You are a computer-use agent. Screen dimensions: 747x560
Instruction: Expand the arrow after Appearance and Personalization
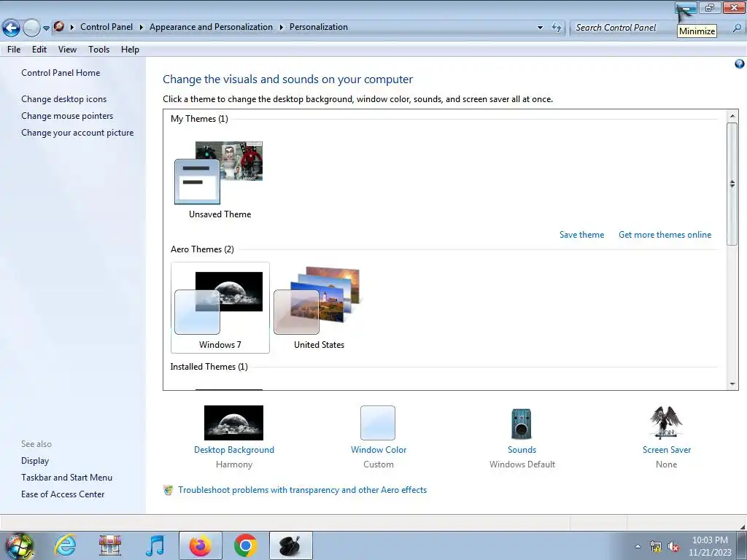[281, 27]
